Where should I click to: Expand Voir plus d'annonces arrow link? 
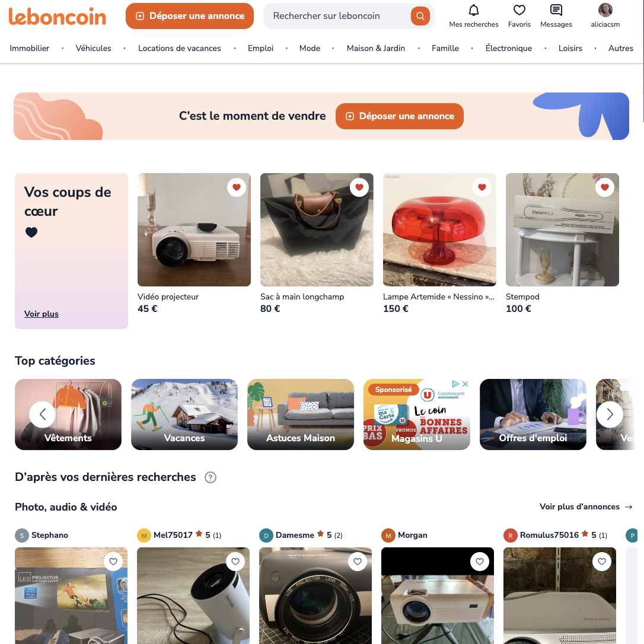click(586, 507)
